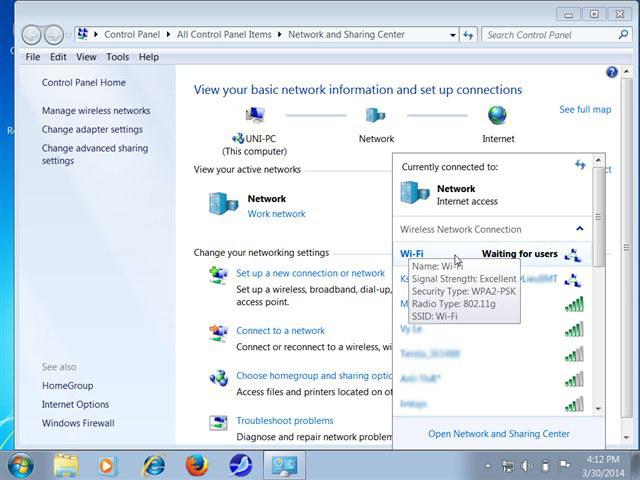Click the Network map icon
Image resolution: width=640 pixels, height=480 pixels.
tap(376, 115)
